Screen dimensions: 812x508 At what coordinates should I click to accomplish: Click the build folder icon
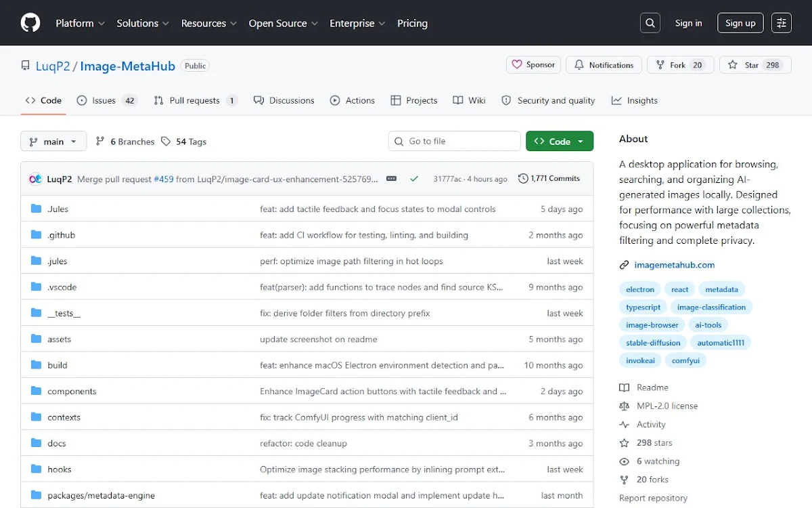36,365
